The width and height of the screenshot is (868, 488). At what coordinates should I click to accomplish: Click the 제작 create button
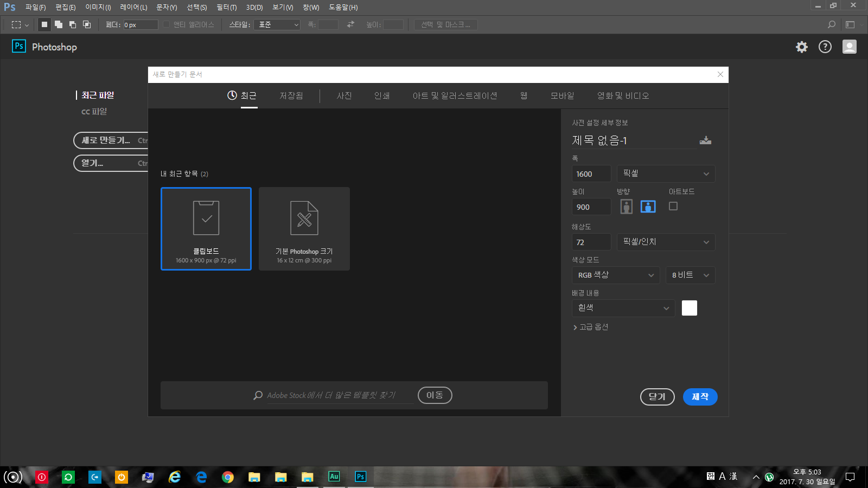tap(700, 397)
